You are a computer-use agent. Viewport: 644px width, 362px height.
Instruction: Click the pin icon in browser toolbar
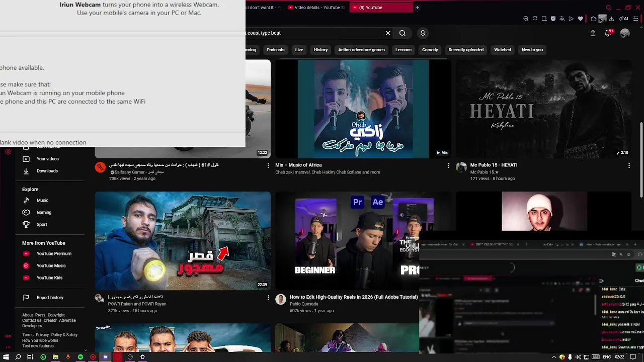pyautogui.click(x=535, y=19)
